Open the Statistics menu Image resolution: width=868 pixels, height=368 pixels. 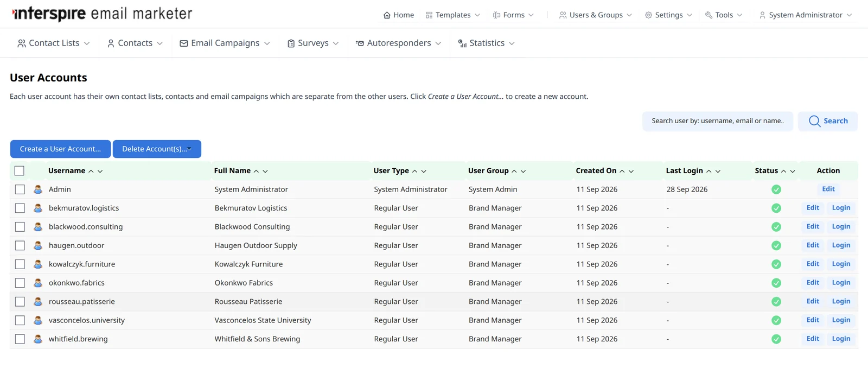[486, 43]
